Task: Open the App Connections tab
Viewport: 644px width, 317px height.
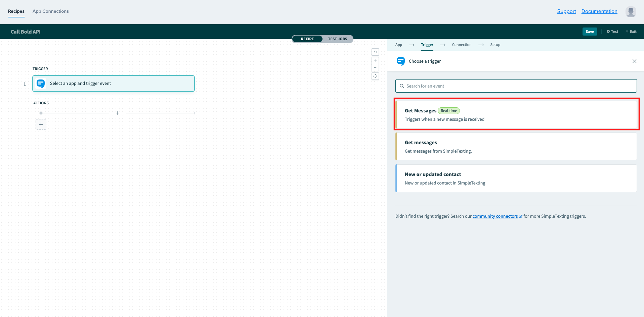Action: (51, 11)
